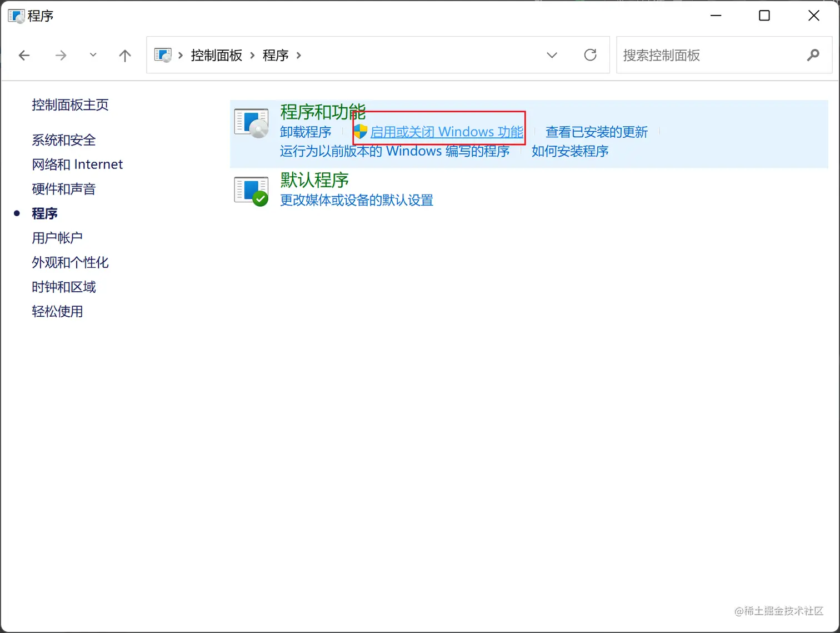Image resolution: width=840 pixels, height=633 pixels.
Task: Expand chevron before 控制面板 in the address bar
Action: click(181, 55)
